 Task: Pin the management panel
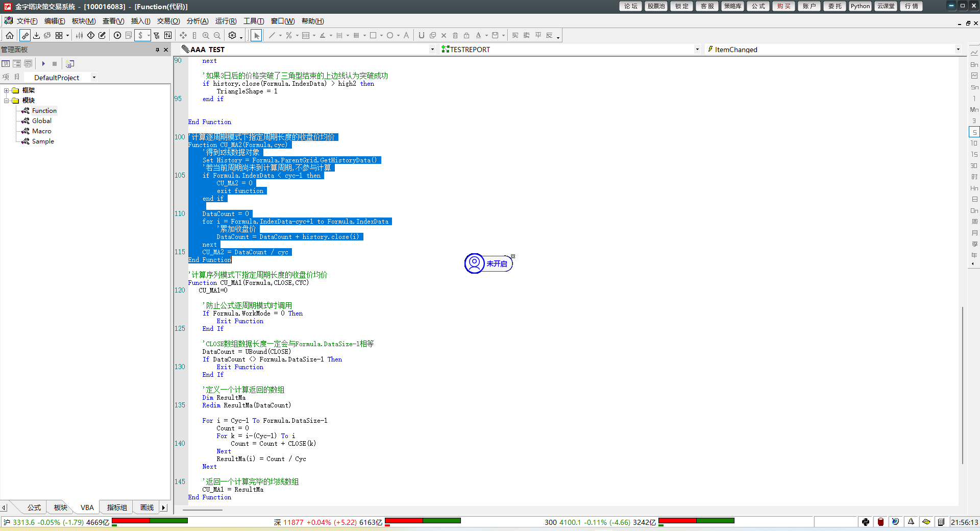157,50
